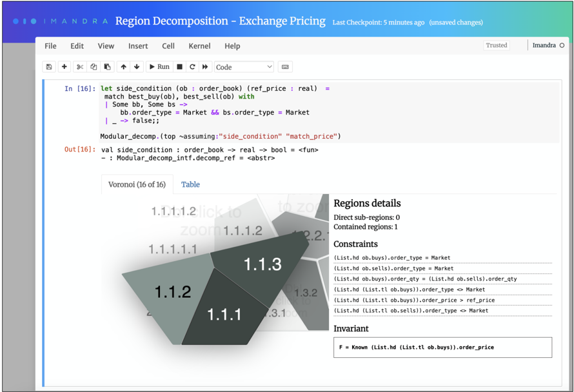Cut selected cells with scissors icon
Screen dimensions: 574x392
pos(80,67)
